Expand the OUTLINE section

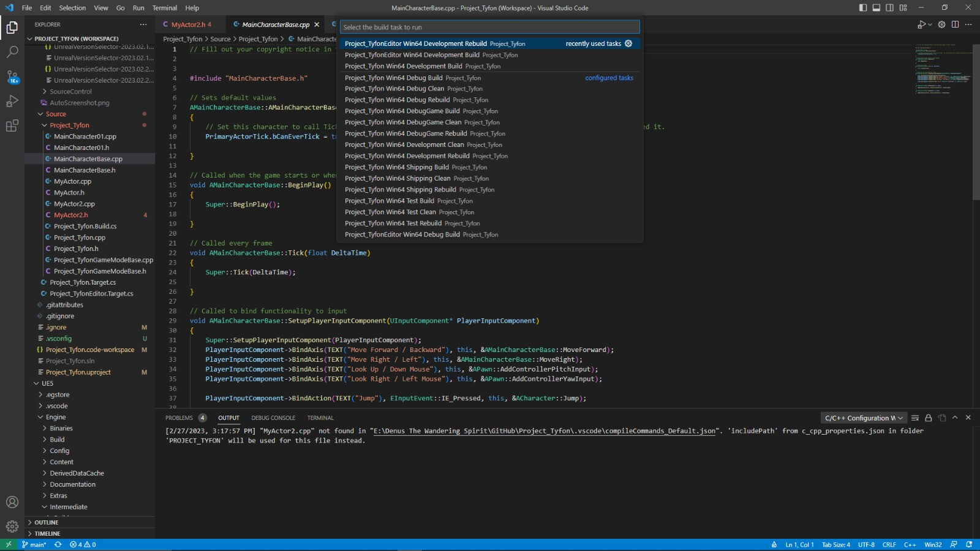point(47,522)
